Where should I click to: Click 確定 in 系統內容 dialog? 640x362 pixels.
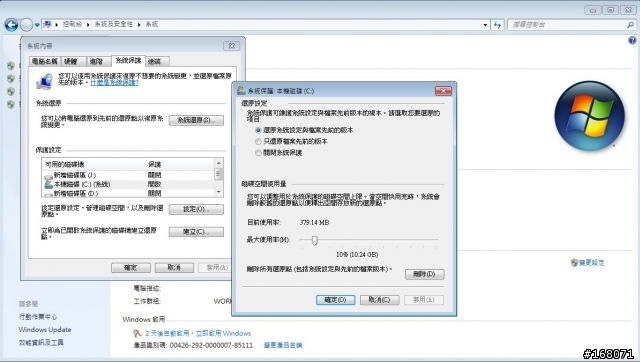point(131,268)
